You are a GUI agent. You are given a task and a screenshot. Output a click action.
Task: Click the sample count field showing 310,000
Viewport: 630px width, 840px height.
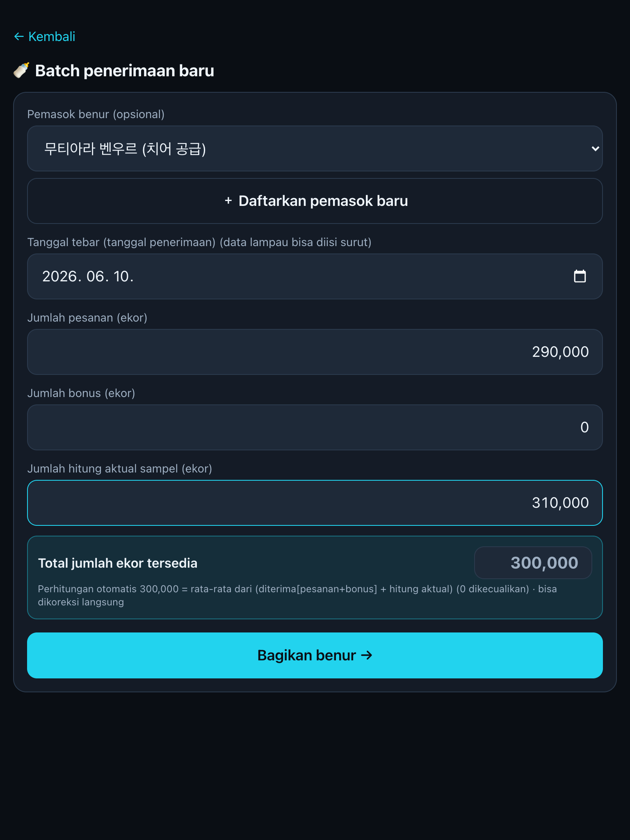click(315, 503)
